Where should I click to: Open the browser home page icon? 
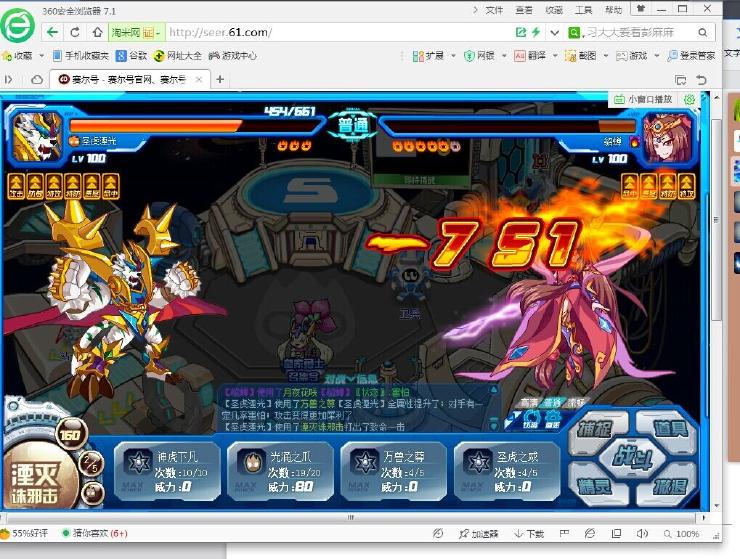pyautogui.click(x=97, y=32)
